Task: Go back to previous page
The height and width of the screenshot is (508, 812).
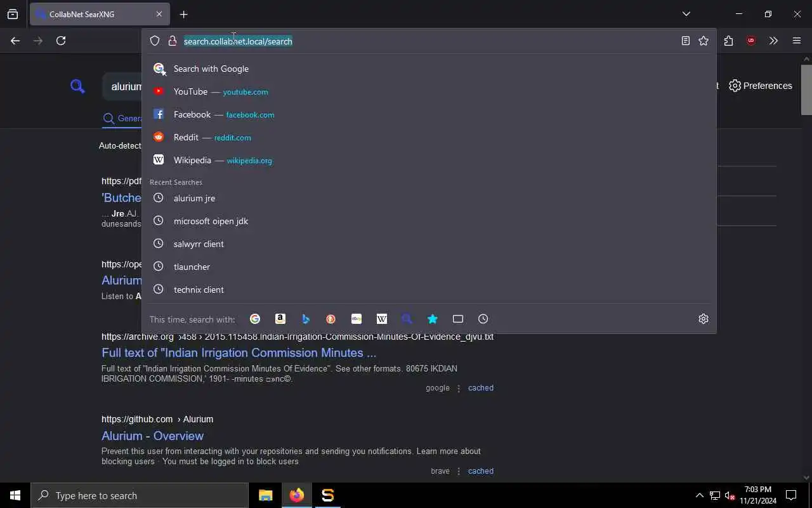Action: pos(15,41)
